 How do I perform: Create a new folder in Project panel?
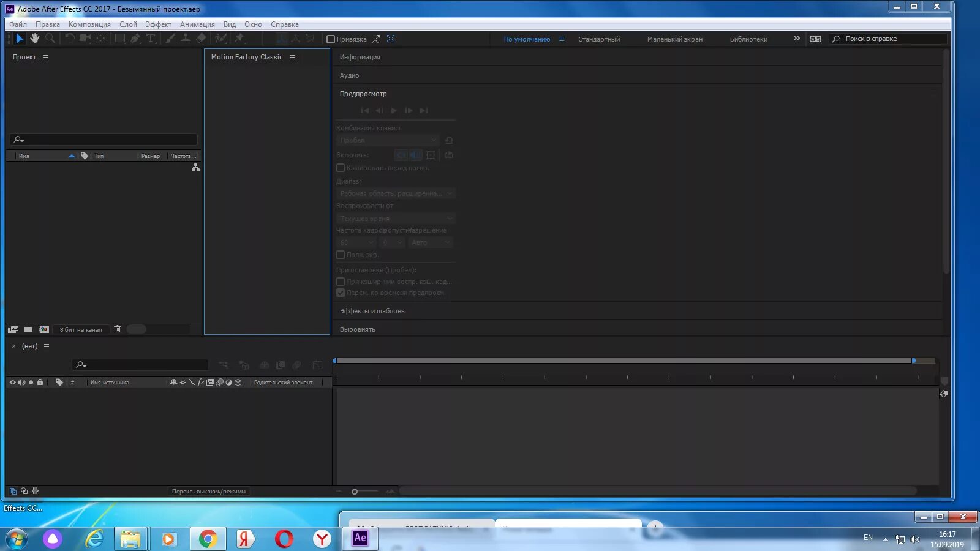28,329
